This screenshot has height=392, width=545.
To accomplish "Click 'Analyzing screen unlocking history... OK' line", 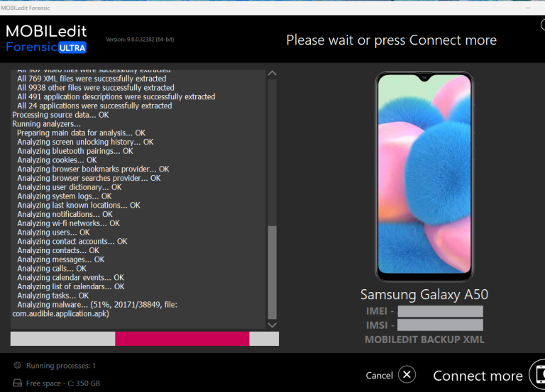I will click(x=85, y=142).
